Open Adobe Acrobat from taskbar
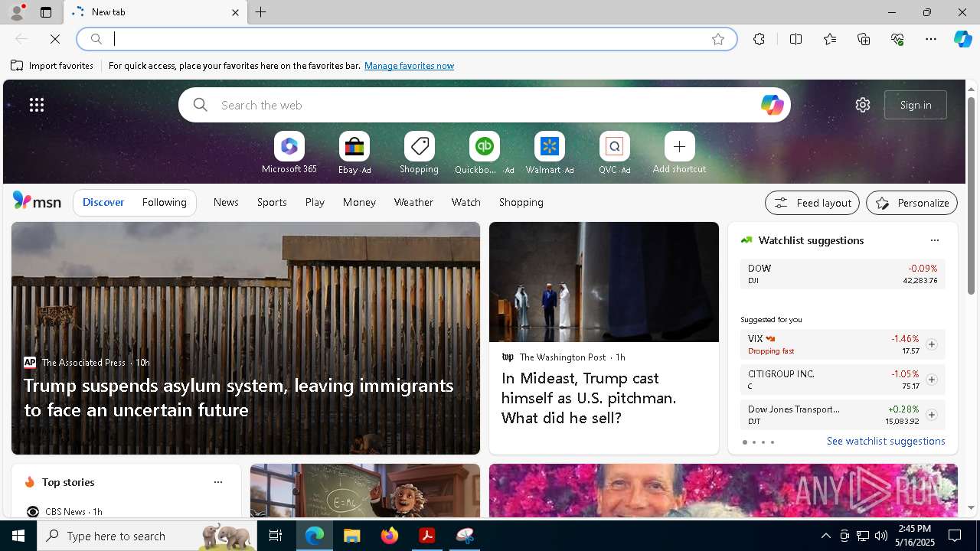The image size is (980, 551). point(427,536)
